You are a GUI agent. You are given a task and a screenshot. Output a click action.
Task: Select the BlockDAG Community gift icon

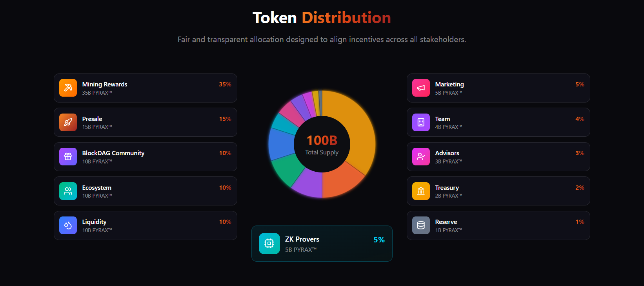point(68,157)
